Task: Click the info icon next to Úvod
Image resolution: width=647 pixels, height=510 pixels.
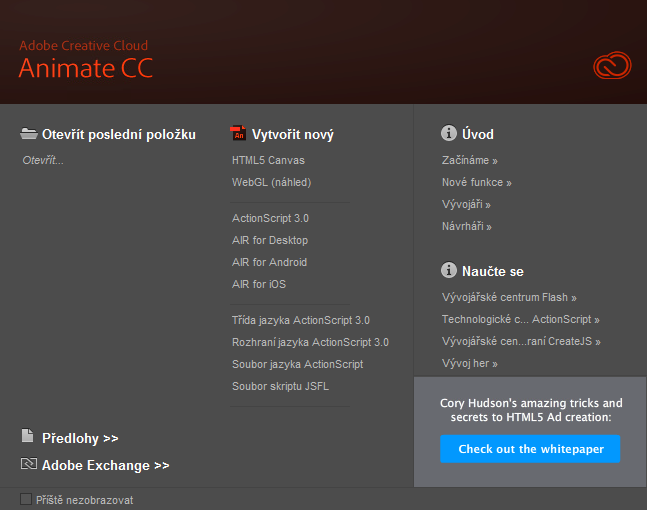Action: pyautogui.click(x=449, y=134)
